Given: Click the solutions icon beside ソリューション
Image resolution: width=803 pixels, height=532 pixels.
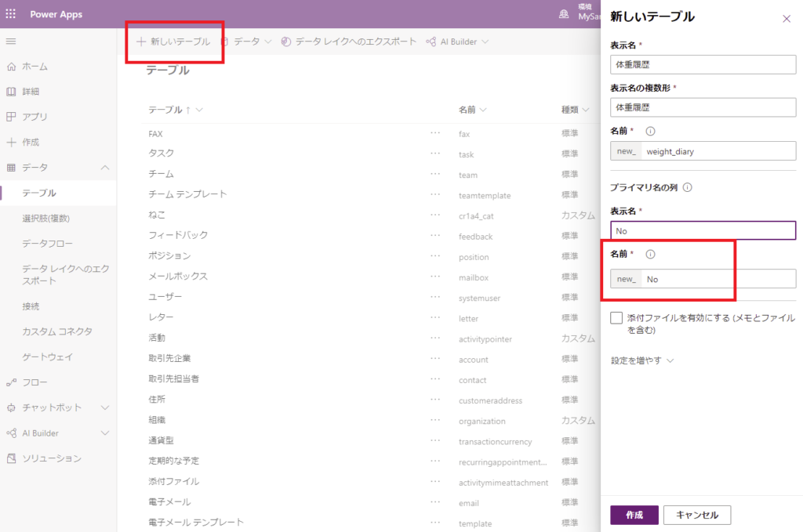Looking at the screenshot, I should pyautogui.click(x=11, y=458).
